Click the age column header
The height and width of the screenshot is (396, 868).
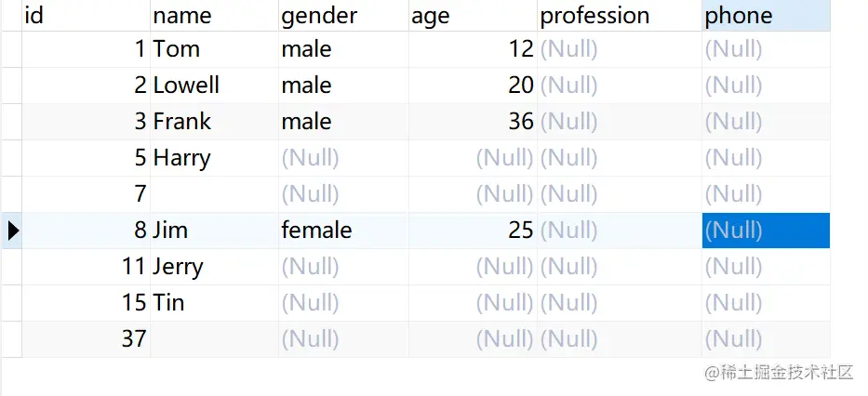pos(472,16)
